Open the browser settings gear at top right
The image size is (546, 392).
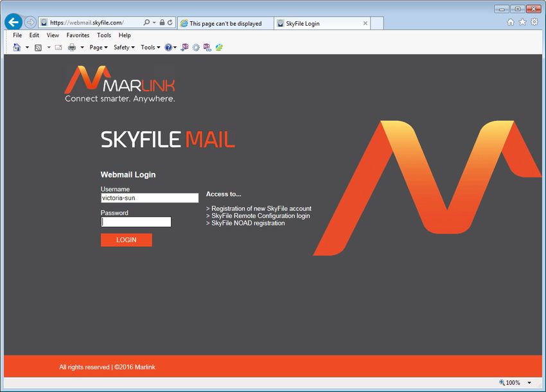534,22
